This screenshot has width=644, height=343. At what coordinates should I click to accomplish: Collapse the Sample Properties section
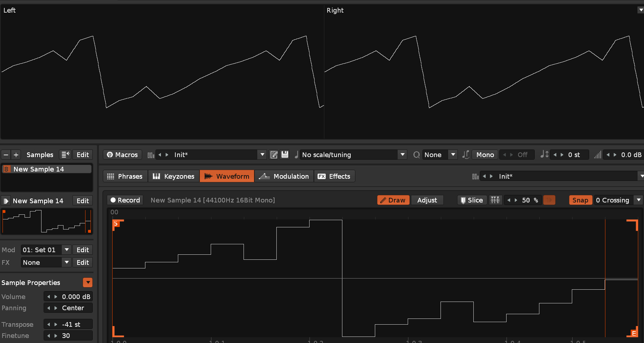[88, 283]
